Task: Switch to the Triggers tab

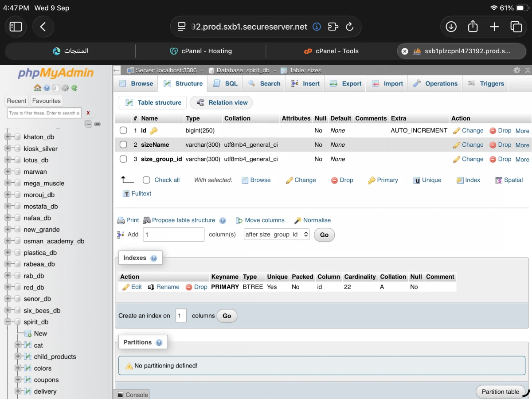Action: point(486,83)
